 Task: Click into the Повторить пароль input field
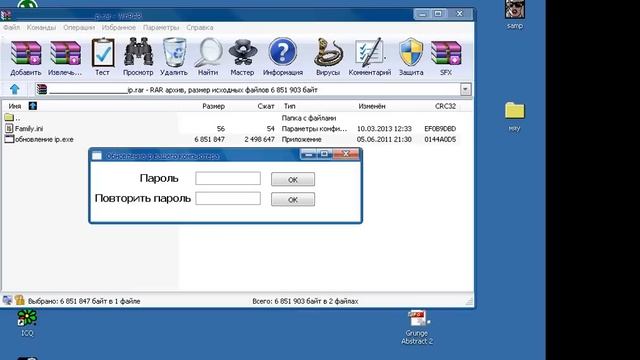point(228,198)
